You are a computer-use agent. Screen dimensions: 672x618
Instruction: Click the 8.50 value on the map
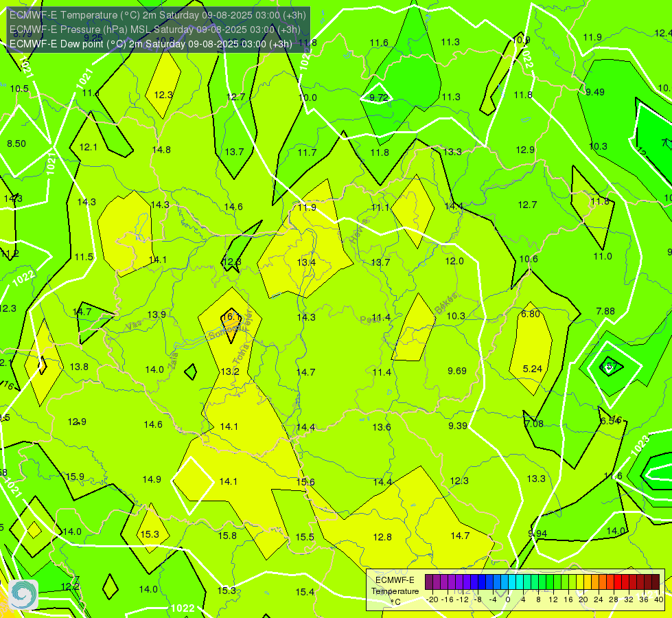pos(16,144)
